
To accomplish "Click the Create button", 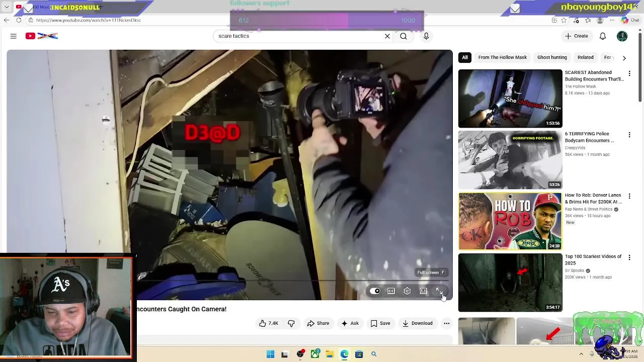I will pos(577,36).
